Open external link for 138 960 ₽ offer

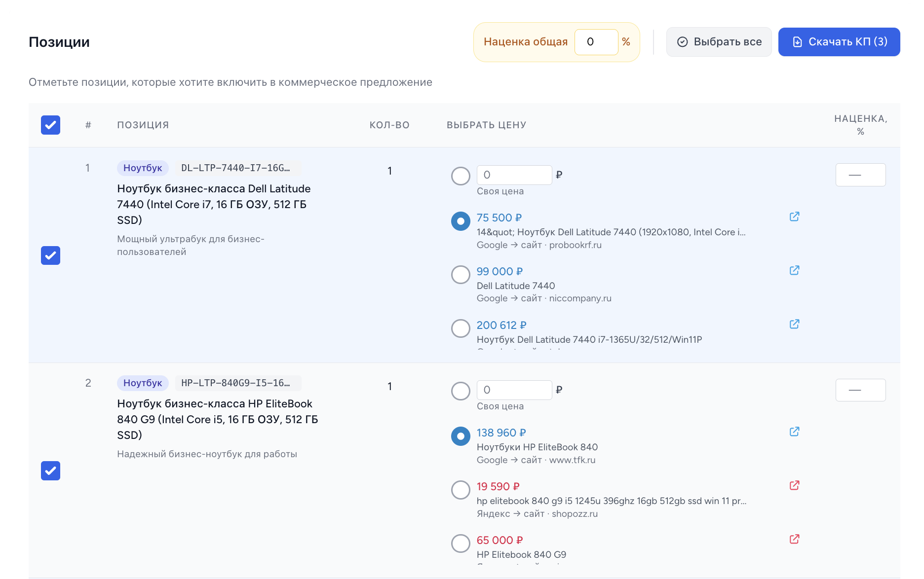(794, 432)
